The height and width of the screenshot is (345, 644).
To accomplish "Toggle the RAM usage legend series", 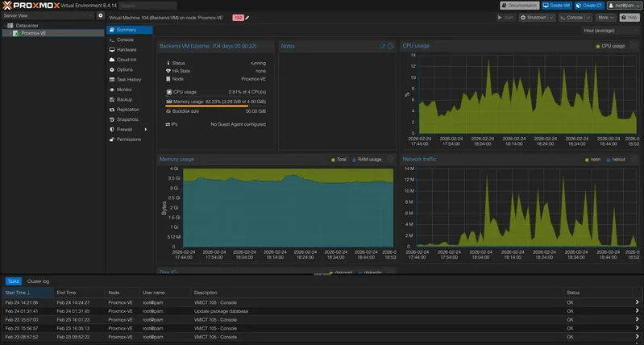I will point(367,160).
